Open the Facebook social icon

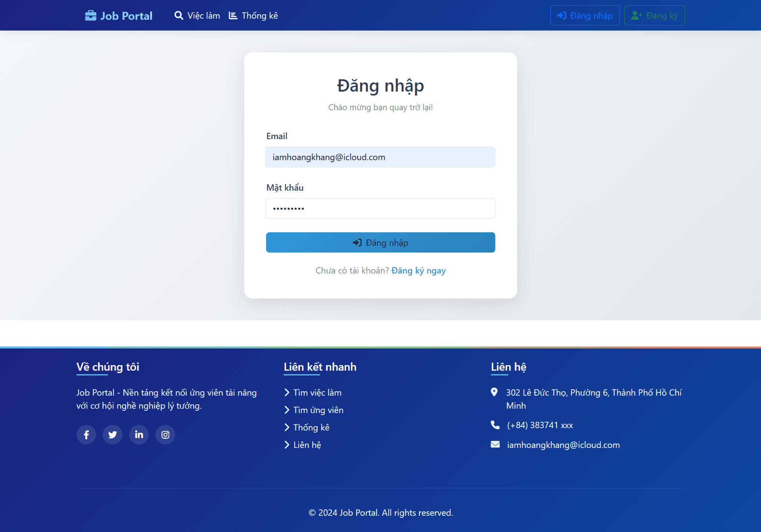click(x=86, y=434)
